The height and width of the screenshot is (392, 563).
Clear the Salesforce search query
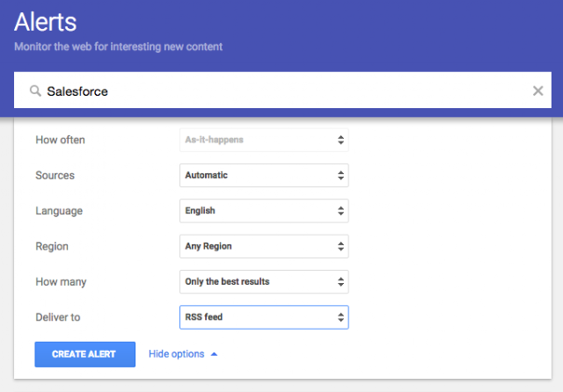pos(537,91)
